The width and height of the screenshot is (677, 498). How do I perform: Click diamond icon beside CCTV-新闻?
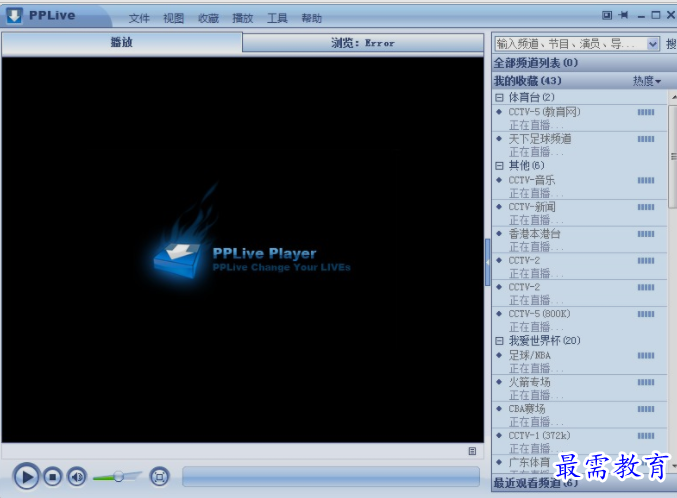499,207
